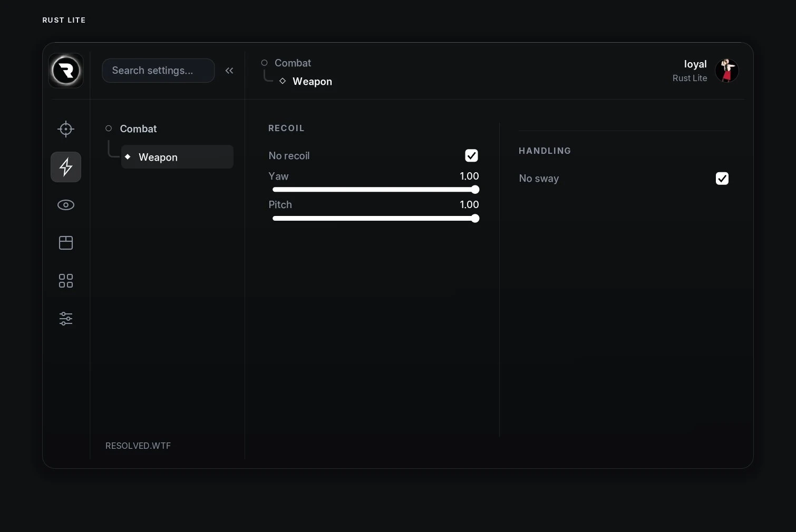Click the HANDLING section heading
The image size is (796, 532).
545,151
